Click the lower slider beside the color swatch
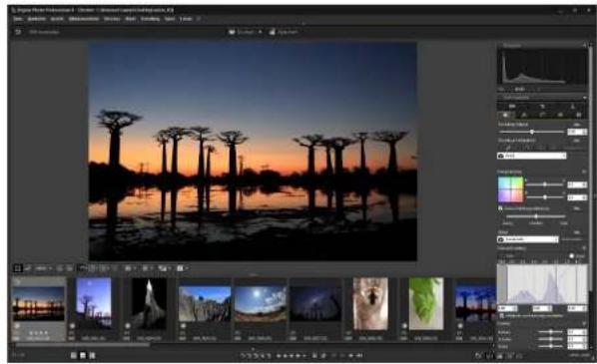 (545, 197)
